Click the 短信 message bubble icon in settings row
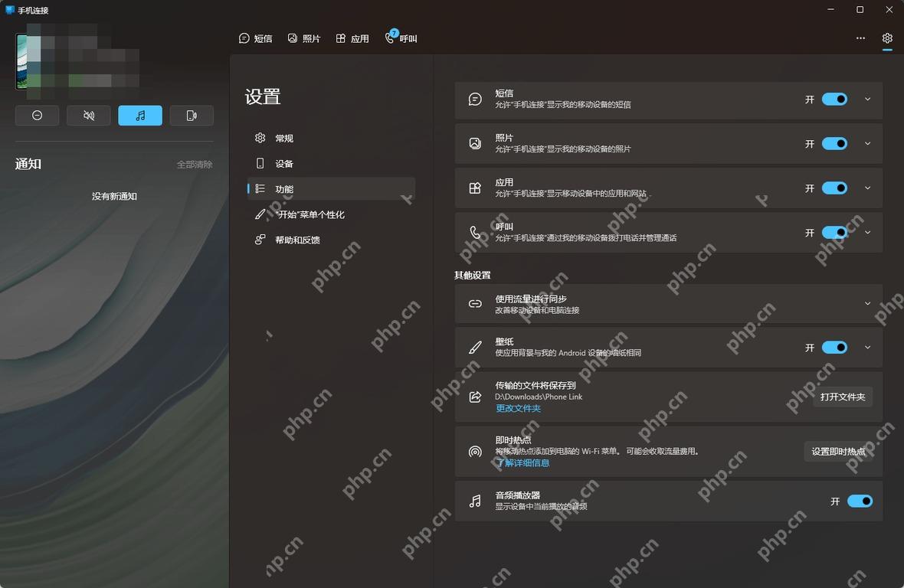 475,99
